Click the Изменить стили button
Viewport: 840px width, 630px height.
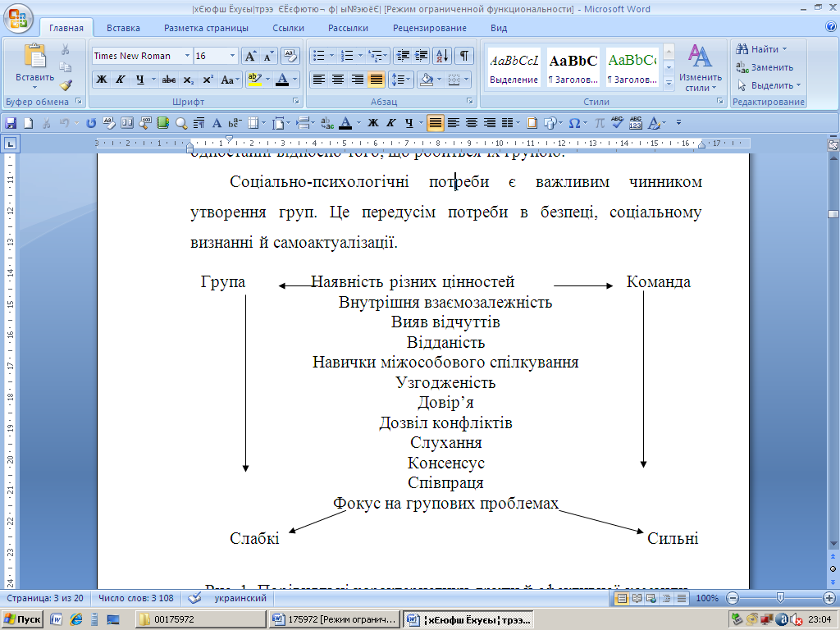point(701,67)
